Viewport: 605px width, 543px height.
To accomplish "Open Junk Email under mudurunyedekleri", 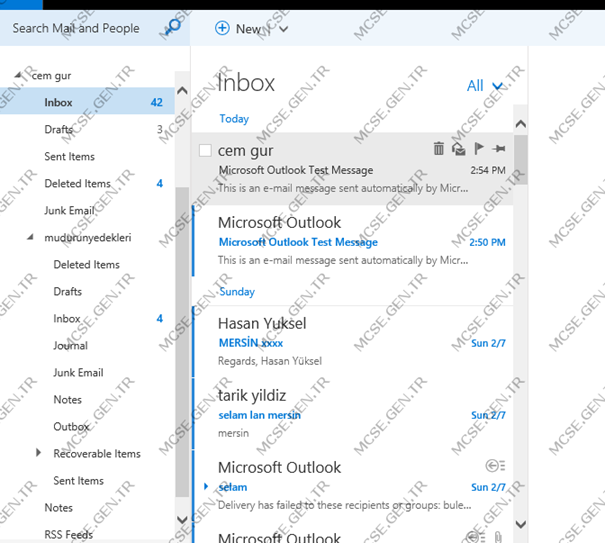I will point(87,372).
